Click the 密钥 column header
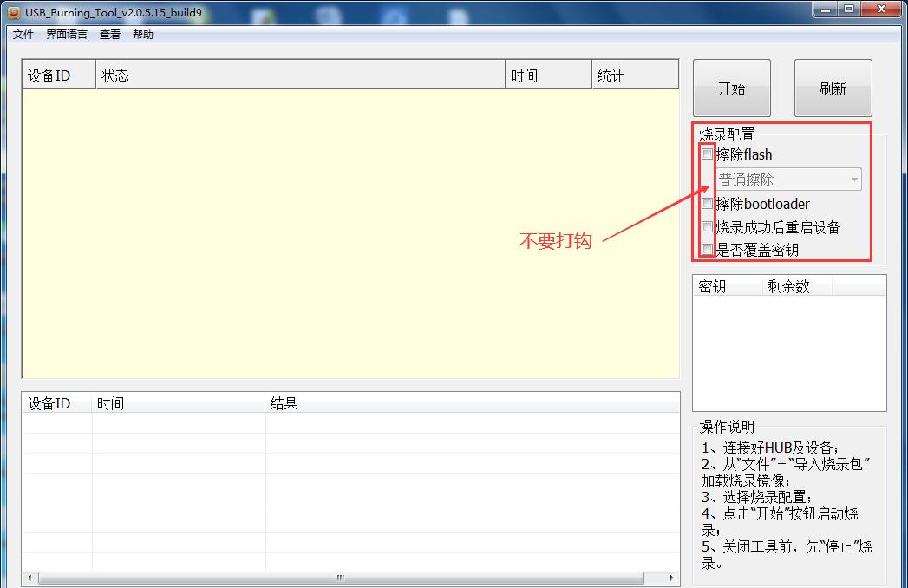The image size is (908, 588). [728, 286]
